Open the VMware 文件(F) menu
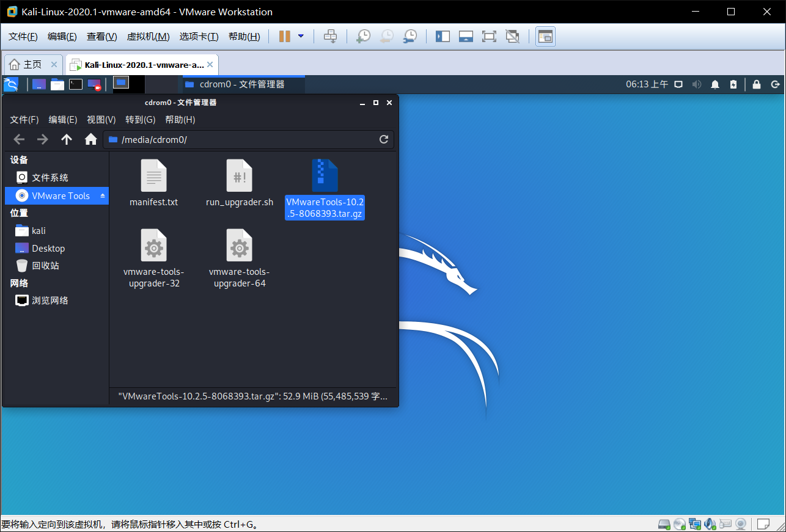The height and width of the screenshot is (532, 786). pyautogui.click(x=23, y=37)
